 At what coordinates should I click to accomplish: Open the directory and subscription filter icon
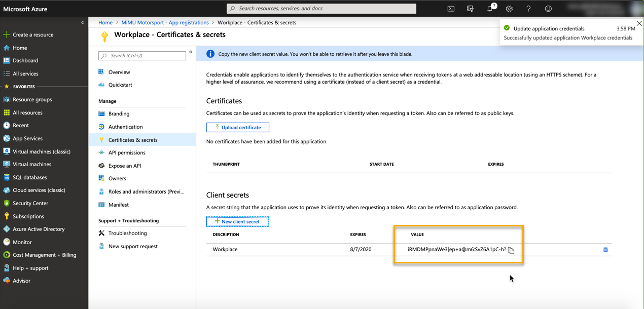coord(470,9)
